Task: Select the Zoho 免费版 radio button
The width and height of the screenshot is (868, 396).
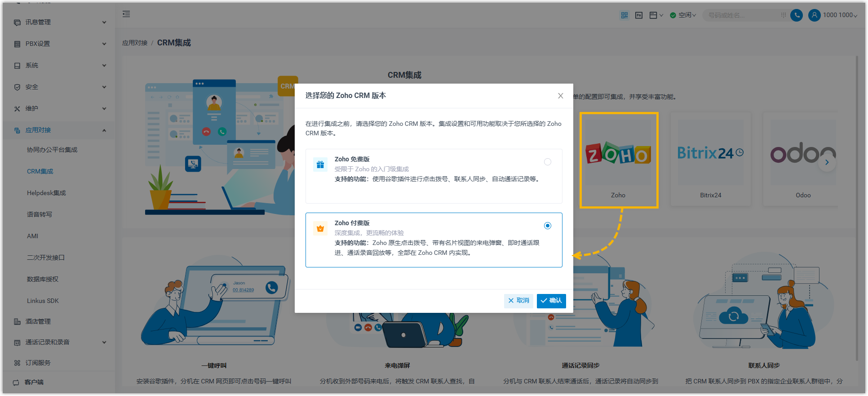Action: pos(547,162)
